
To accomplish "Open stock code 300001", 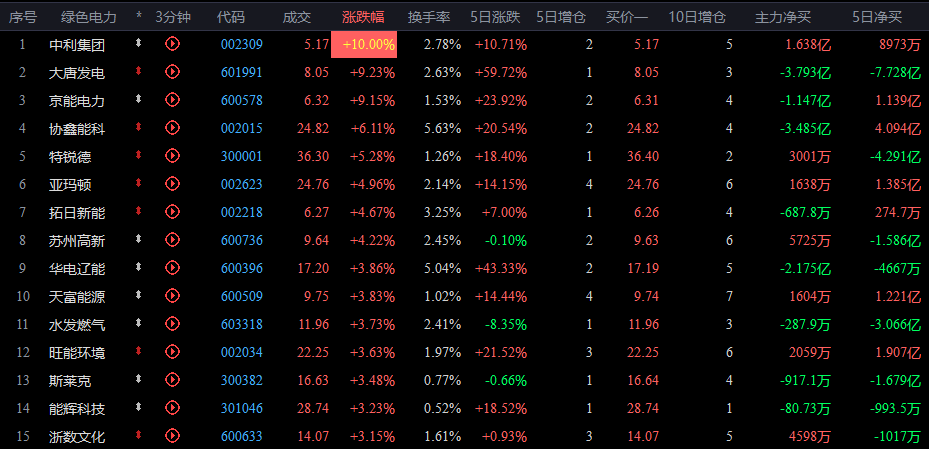I will pyautogui.click(x=242, y=156).
